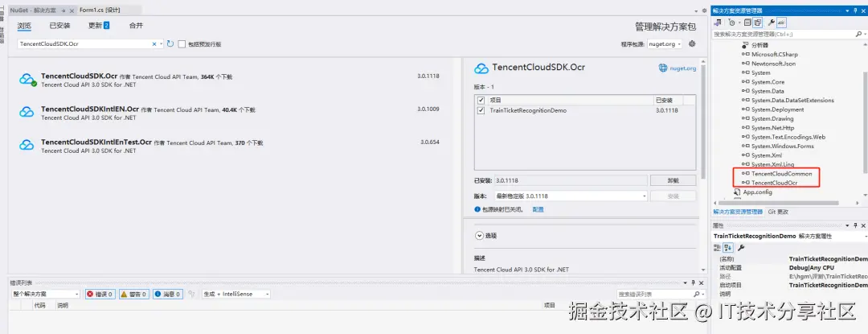
Task: Open NuGet package source settings gear
Action: tap(691, 43)
